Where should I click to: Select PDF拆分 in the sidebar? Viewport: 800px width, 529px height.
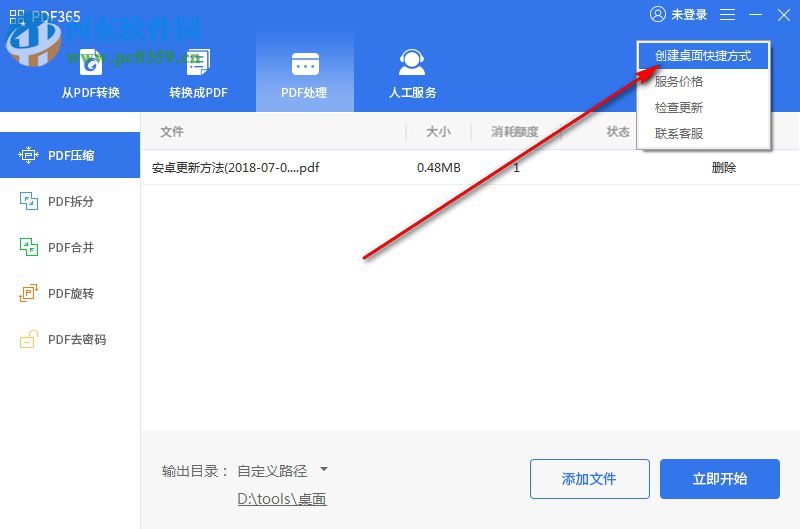70,201
